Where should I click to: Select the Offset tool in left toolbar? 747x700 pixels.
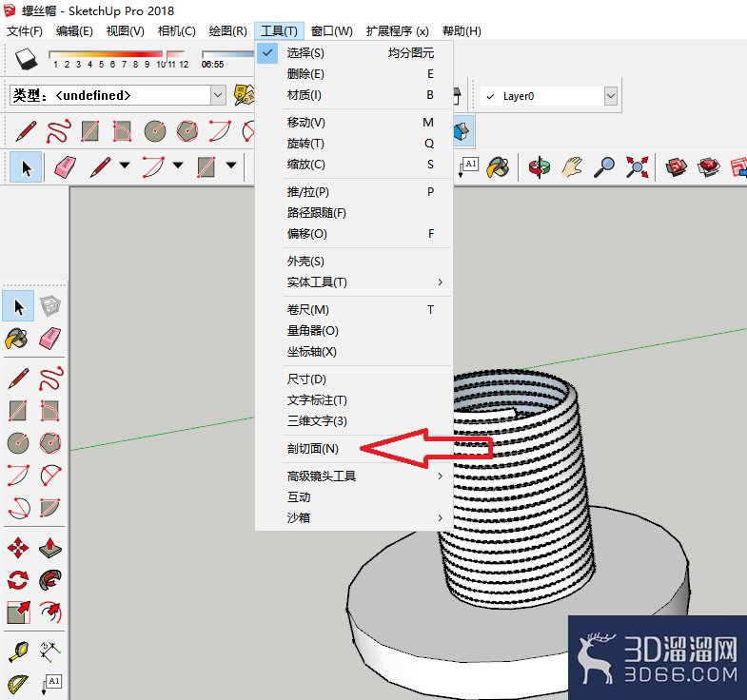tap(50, 612)
